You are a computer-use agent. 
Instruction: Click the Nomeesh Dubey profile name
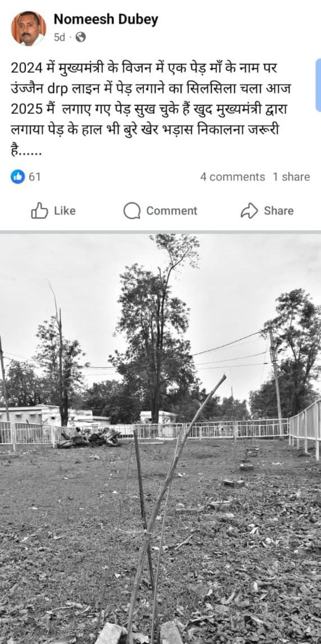coord(106,19)
